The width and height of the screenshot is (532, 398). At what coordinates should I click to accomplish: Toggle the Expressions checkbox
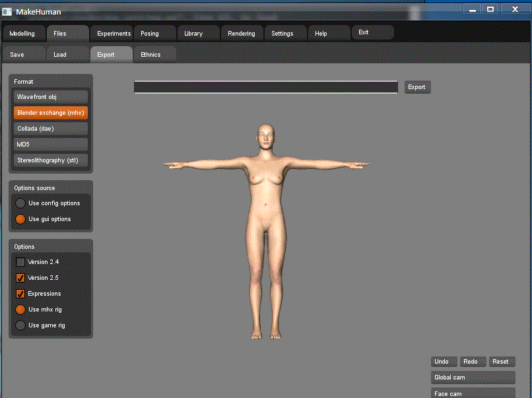click(x=20, y=294)
